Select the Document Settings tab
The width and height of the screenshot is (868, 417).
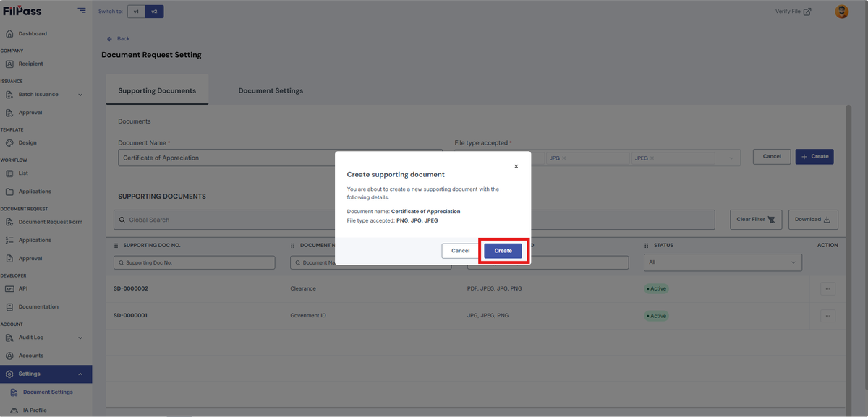(271, 90)
